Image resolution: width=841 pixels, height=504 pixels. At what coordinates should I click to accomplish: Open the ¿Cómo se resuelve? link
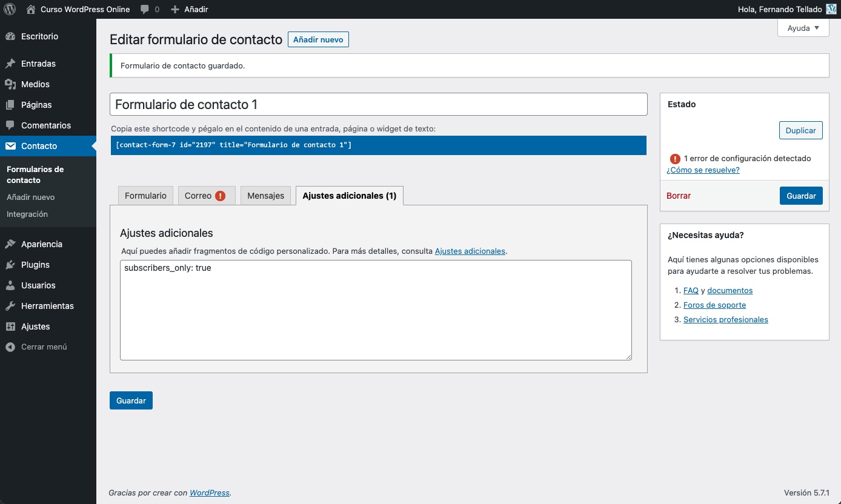(703, 170)
